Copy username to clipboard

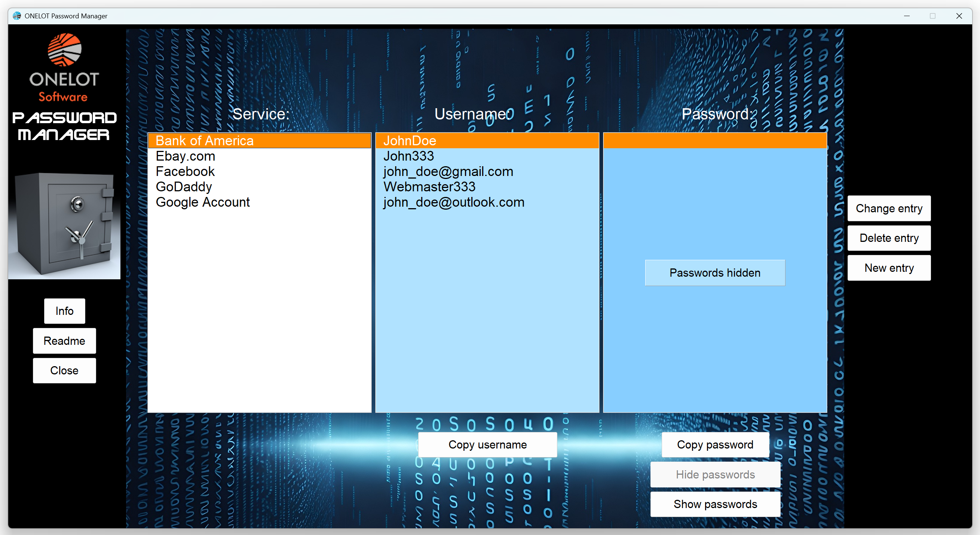pyautogui.click(x=487, y=444)
